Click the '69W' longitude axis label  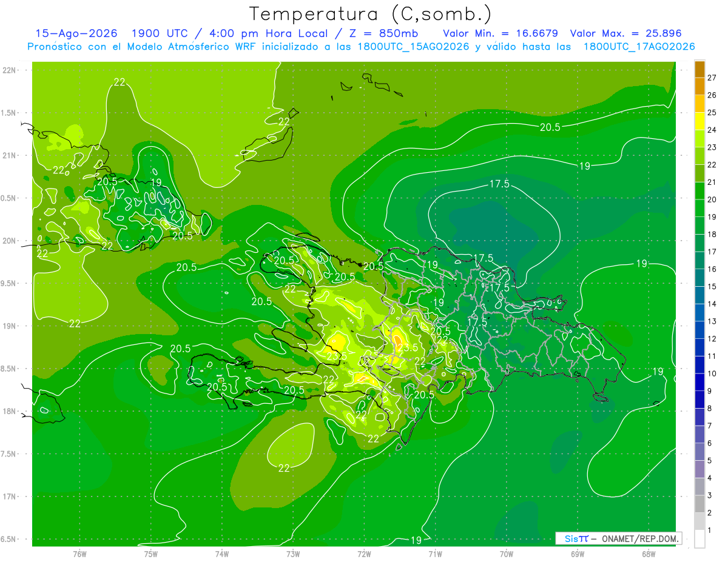tap(577, 554)
